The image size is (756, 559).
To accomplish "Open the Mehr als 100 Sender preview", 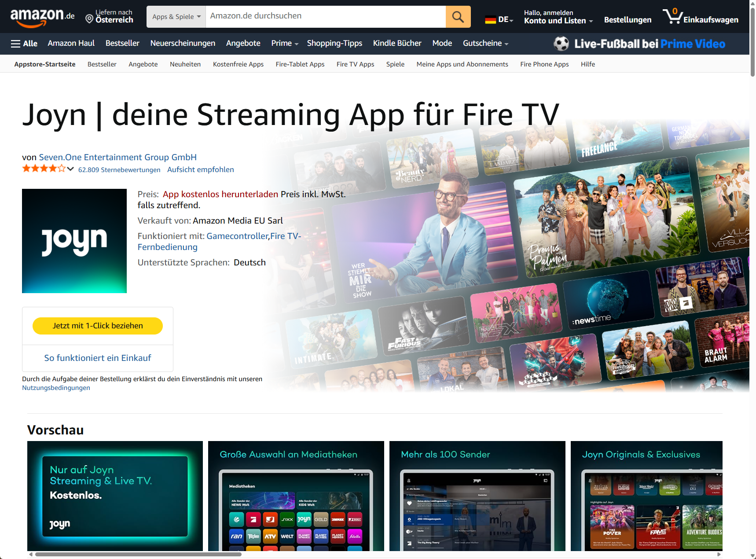I will coord(477,496).
